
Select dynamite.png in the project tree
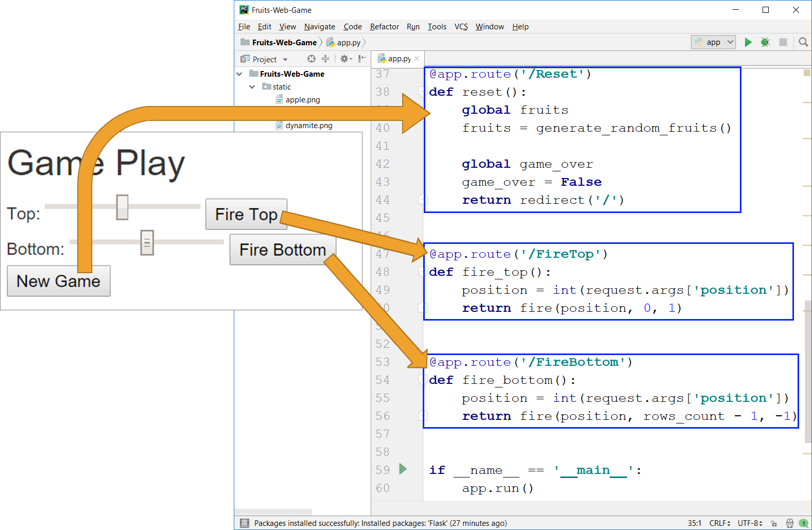click(308, 126)
